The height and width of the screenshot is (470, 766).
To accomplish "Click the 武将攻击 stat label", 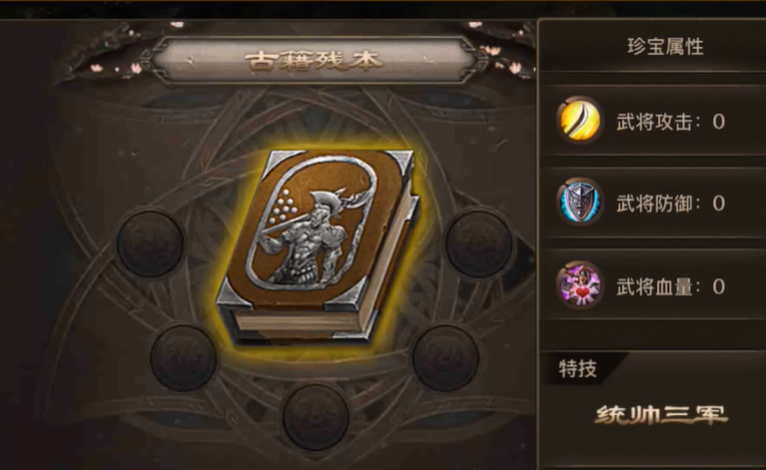I will tap(655, 122).
